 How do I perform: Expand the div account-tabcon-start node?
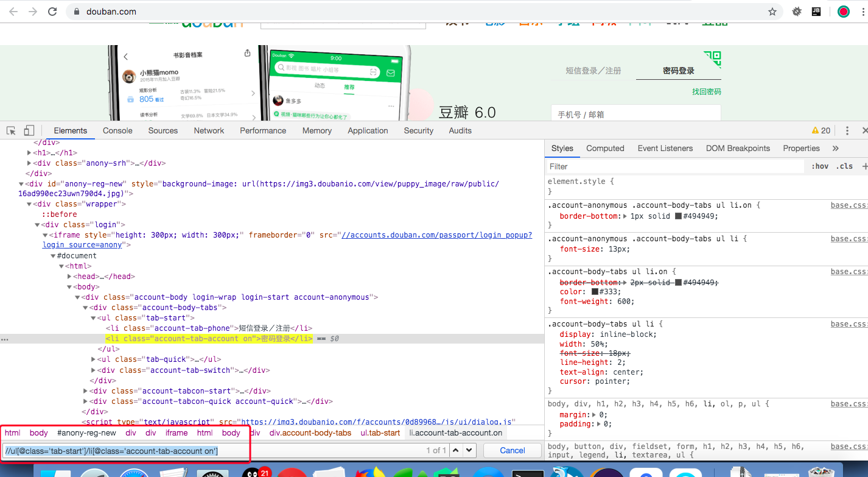pyautogui.click(x=86, y=391)
